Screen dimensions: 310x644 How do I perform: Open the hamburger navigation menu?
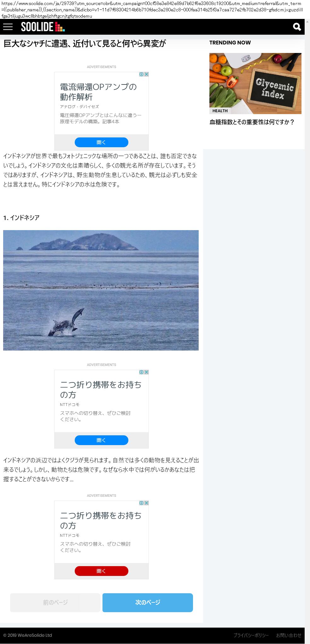click(x=8, y=27)
